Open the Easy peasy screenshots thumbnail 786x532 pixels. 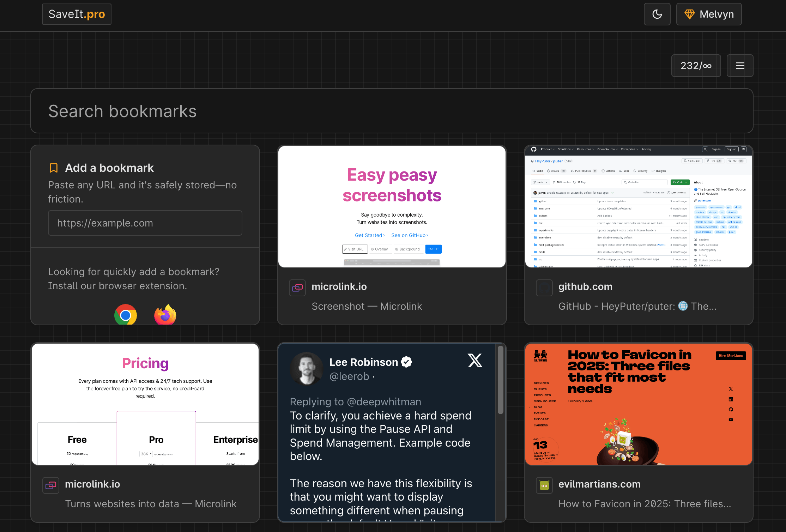(x=392, y=207)
